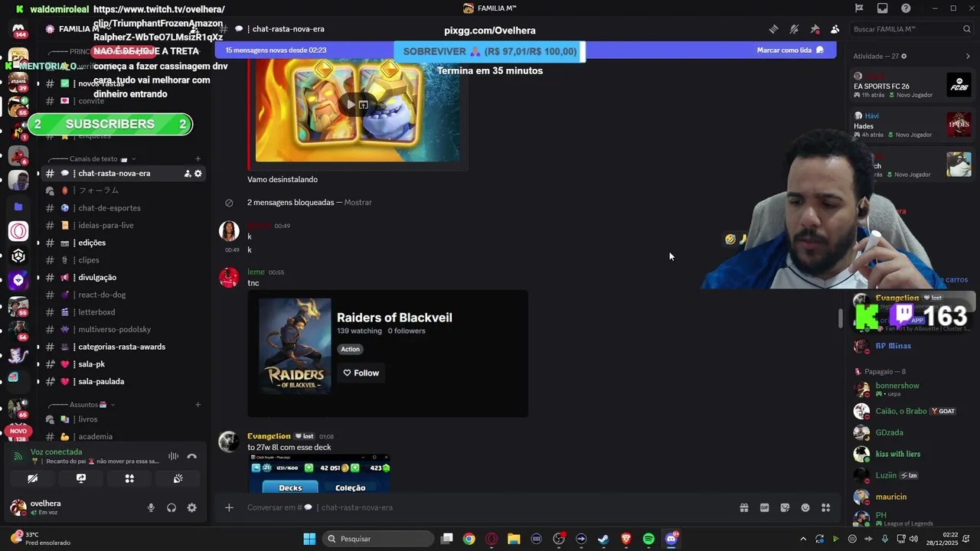Viewport: 980px width, 551px height.
Task: Start an activity from voice panel
Action: (129, 479)
